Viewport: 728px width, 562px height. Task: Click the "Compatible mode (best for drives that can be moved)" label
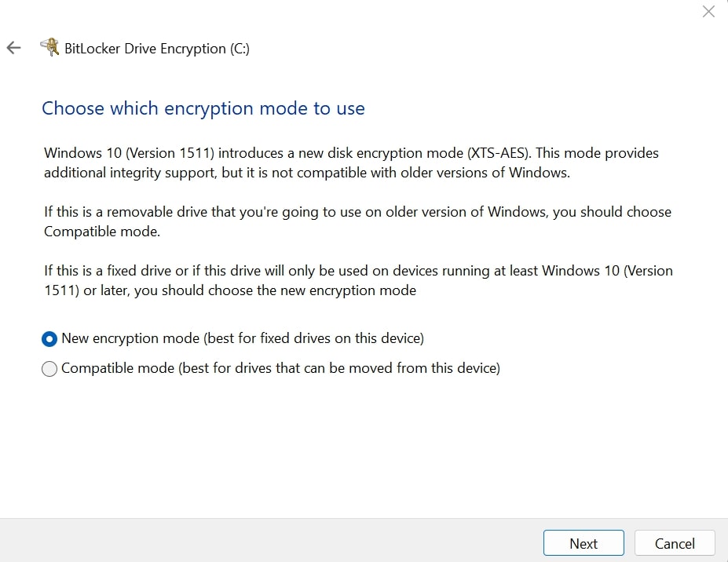point(280,367)
